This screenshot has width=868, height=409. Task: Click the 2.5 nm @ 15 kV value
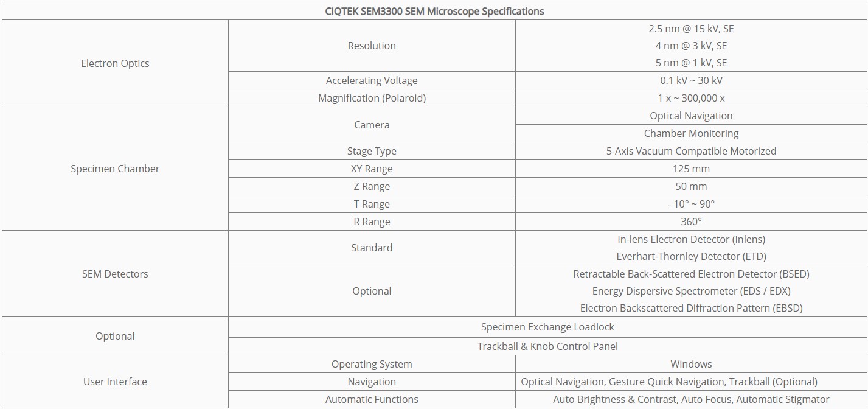[691, 29]
